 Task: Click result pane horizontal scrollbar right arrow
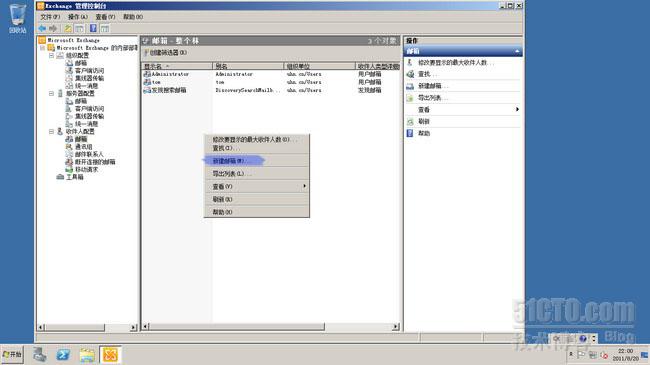pyautogui.click(x=395, y=327)
